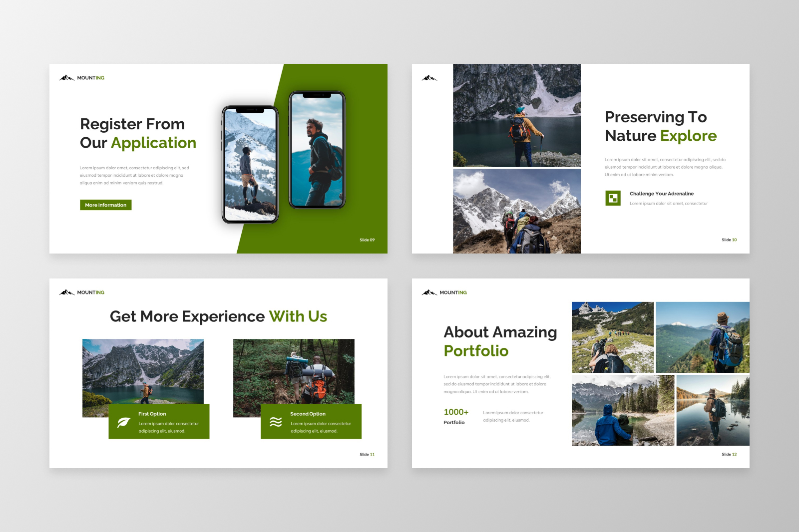Screen dimensions: 799x532
Task: Select the Second Option green banner
Action: point(311,421)
